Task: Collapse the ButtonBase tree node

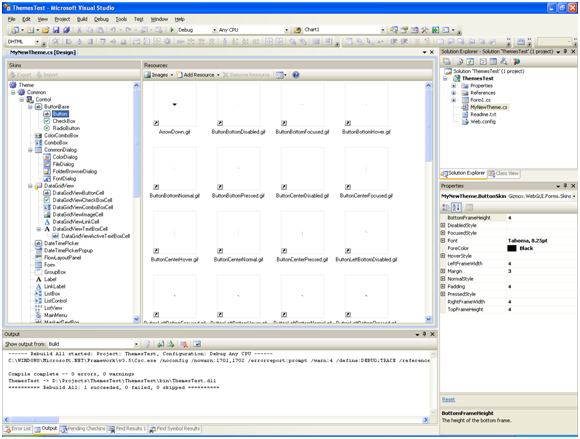Action: click(x=31, y=107)
